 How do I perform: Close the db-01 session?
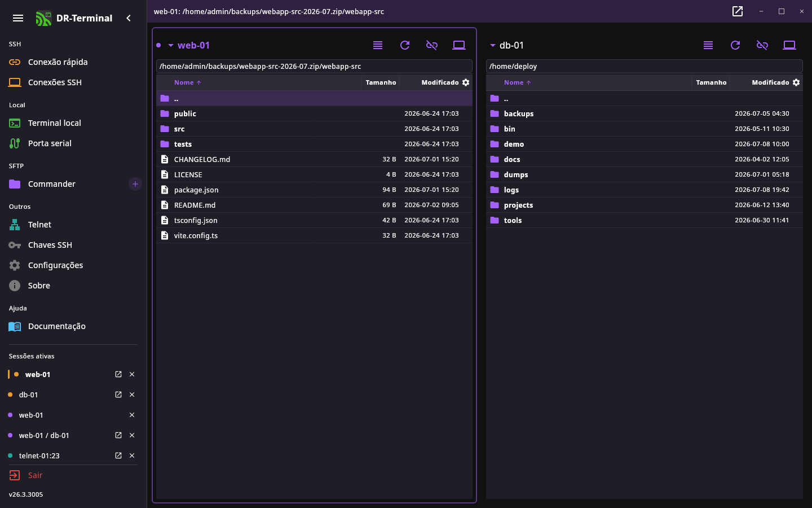(x=132, y=395)
